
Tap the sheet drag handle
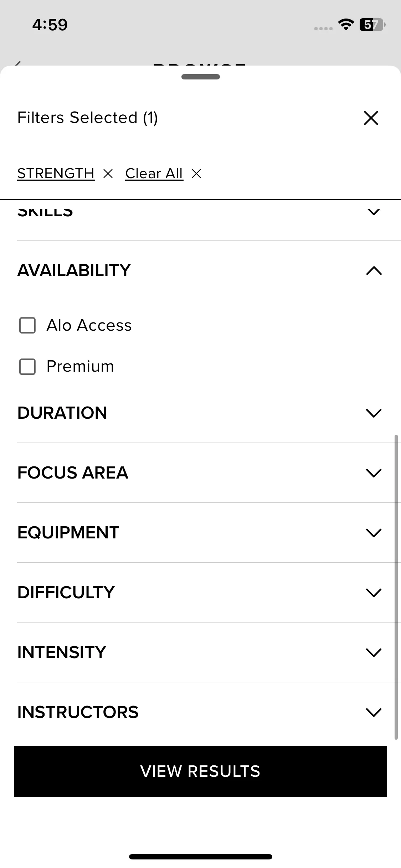click(x=200, y=77)
